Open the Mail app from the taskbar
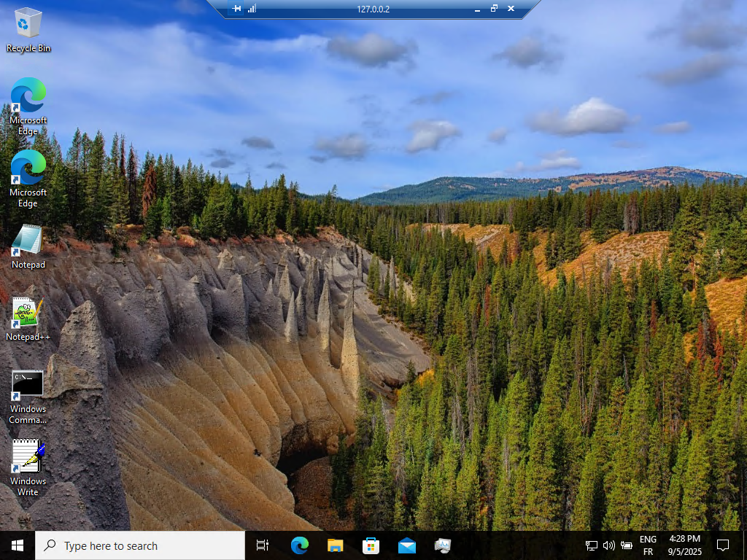The image size is (747, 560). point(407,545)
